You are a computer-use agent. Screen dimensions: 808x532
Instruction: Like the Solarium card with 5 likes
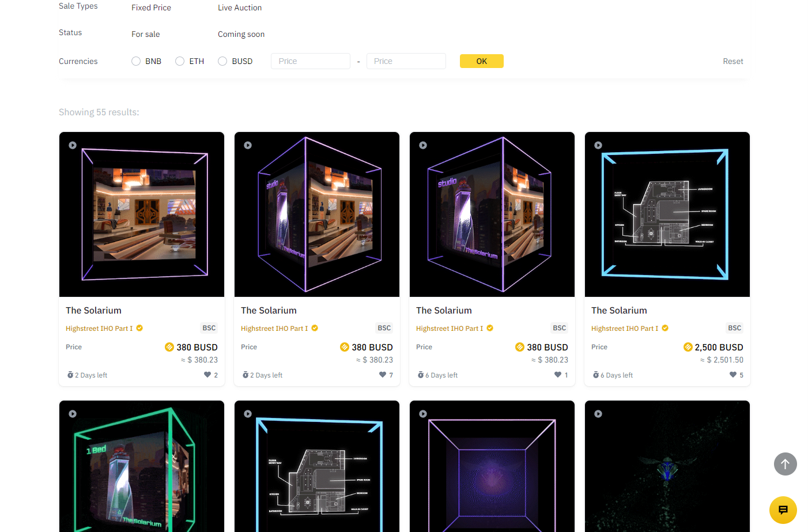[x=733, y=375]
